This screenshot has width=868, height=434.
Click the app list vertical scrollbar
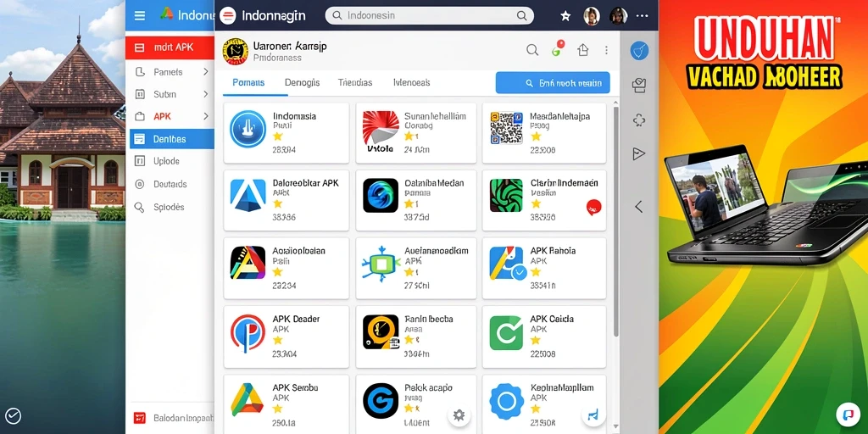click(x=615, y=221)
